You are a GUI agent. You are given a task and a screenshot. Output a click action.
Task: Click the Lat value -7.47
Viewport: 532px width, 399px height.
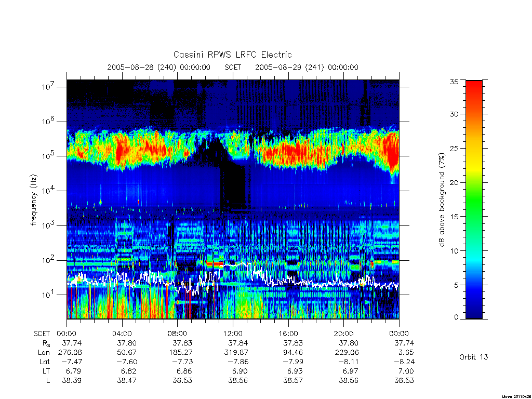coord(72,362)
